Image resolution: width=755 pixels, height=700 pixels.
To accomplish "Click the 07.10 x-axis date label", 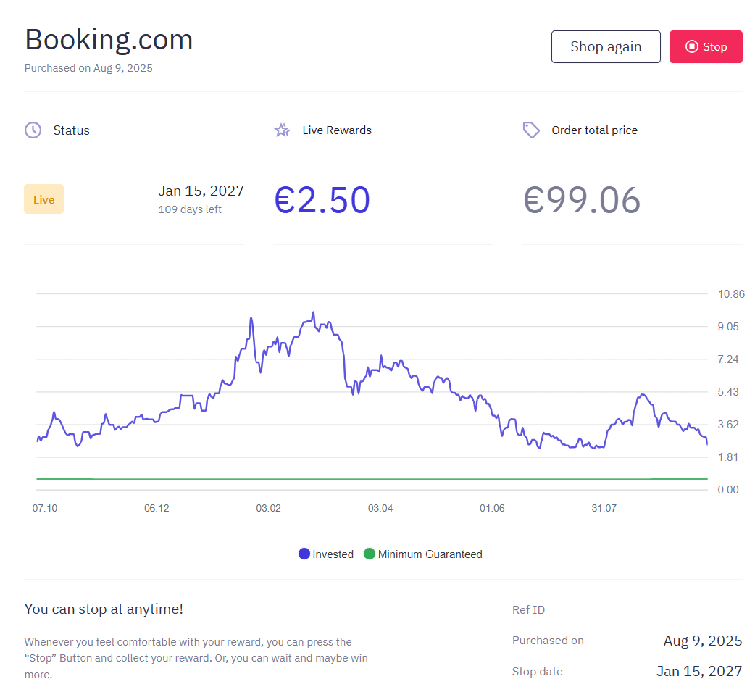I will (45, 509).
